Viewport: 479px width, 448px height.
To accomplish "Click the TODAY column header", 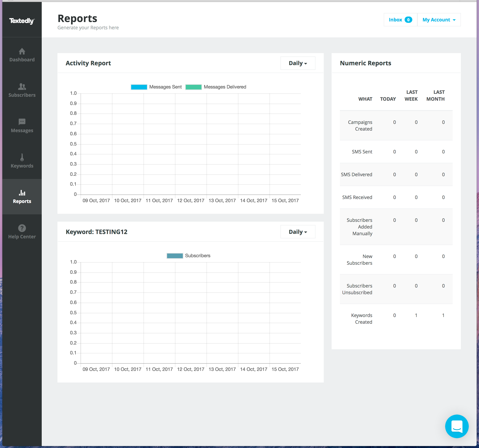I will click(x=388, y=99).
